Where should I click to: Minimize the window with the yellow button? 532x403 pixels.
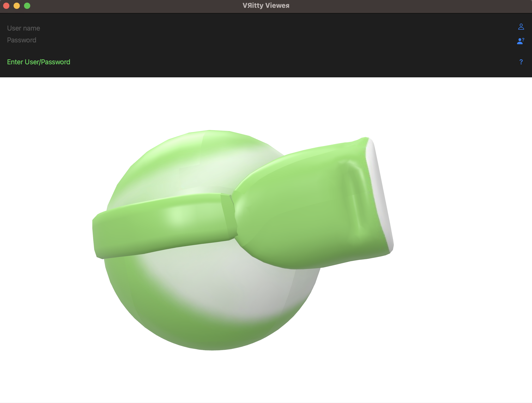[17, 6]
